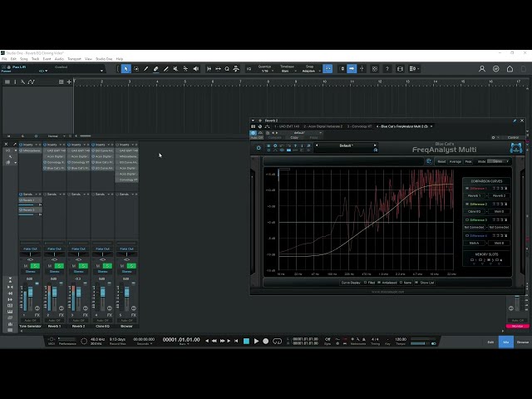532x399 pixels.
Task: Open the Mode Stereo dropdown
Action: (x=499, y=161)
